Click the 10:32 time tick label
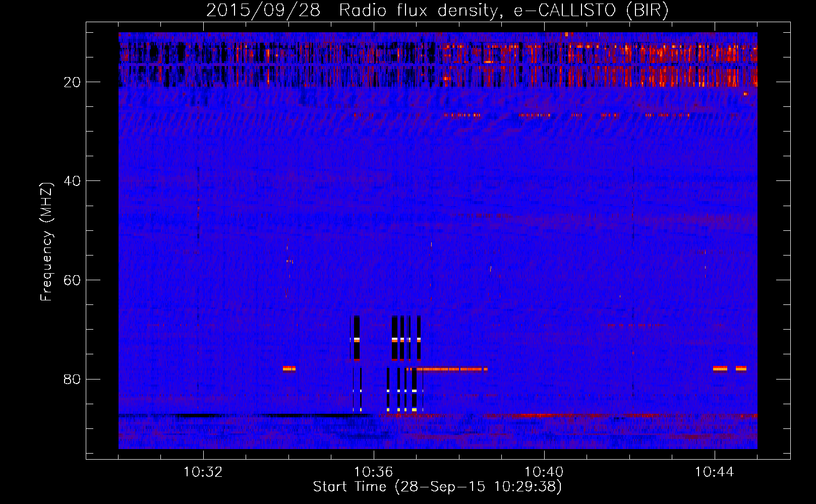Image resolution: width=816 pixels, height=504 pixels. coord(203,472)
